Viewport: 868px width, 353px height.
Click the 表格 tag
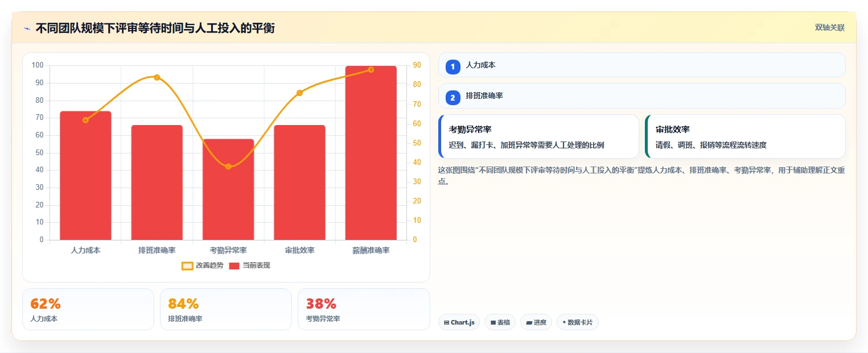tap(500, 322)
